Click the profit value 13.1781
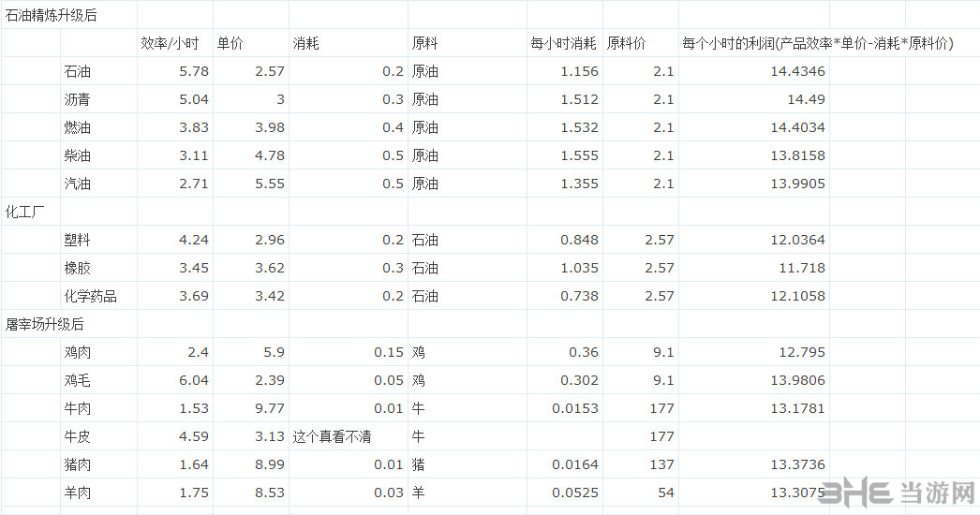The image size is (980, 515). pyautogui.click(x=797, y=409)
